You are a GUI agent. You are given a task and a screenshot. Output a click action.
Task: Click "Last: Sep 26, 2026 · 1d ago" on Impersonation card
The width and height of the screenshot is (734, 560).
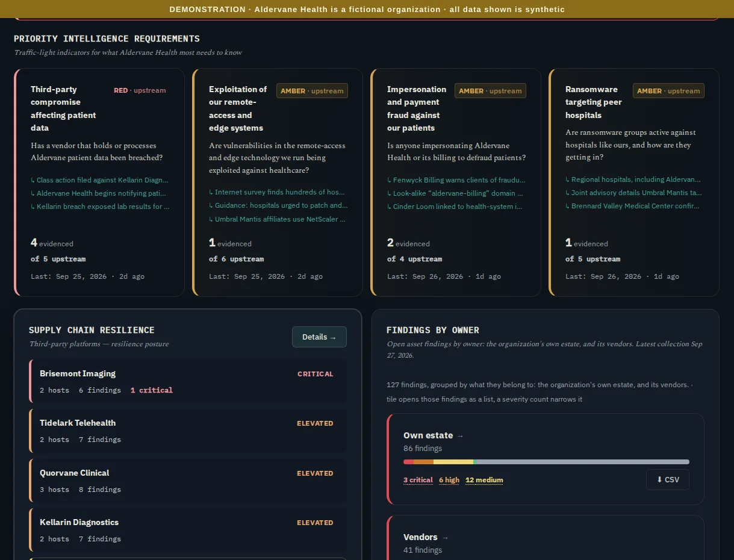pos(444,276)
